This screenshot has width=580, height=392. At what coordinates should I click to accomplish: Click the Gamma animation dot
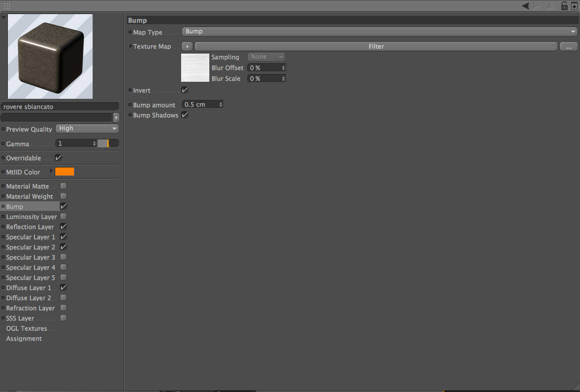3,143
